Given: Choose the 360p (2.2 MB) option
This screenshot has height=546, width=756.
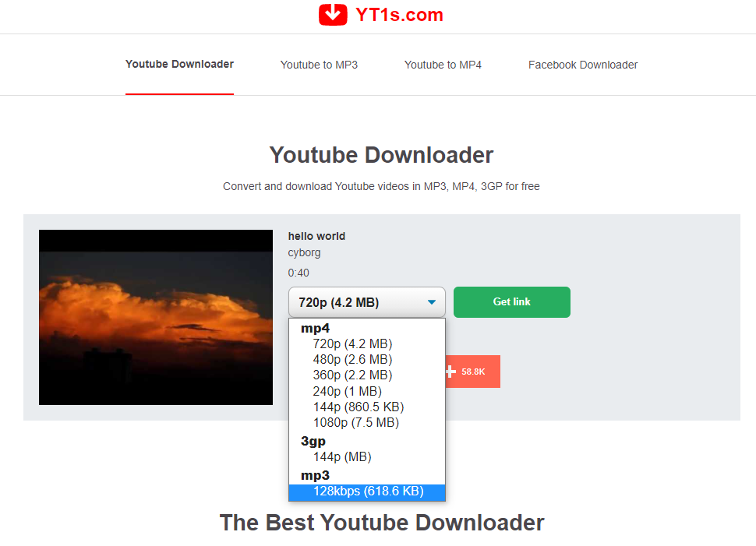Looking at the screenshot, I should click(x=367, y=375).
